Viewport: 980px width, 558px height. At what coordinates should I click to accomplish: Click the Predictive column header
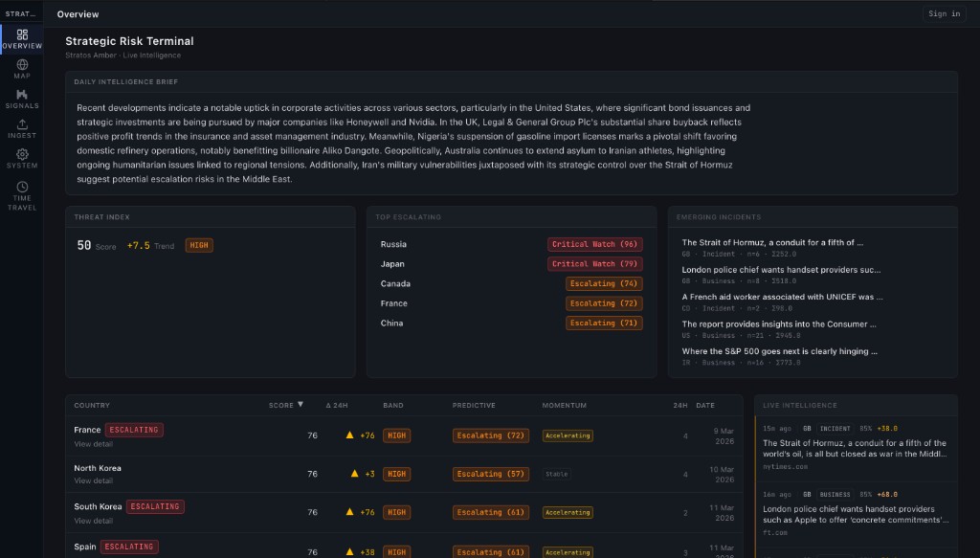tap(474, 406)
